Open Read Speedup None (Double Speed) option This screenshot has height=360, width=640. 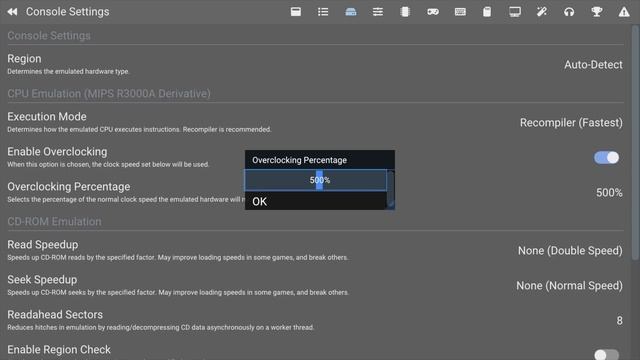pyautogui.click(x=570, y=251)
